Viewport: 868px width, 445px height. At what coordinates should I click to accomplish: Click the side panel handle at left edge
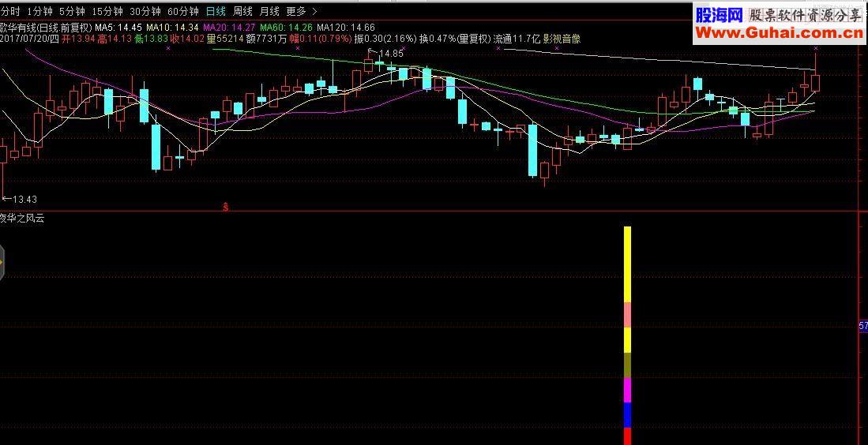pos(2,261)
